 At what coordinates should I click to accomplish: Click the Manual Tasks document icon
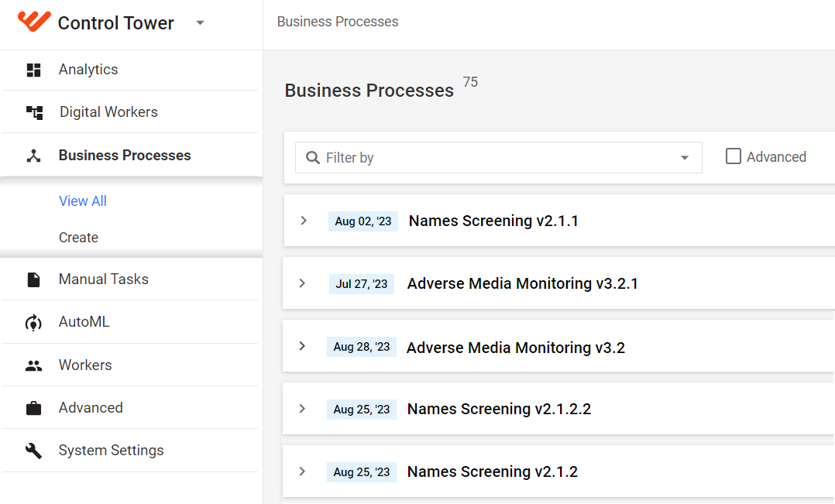click(33, 279)
